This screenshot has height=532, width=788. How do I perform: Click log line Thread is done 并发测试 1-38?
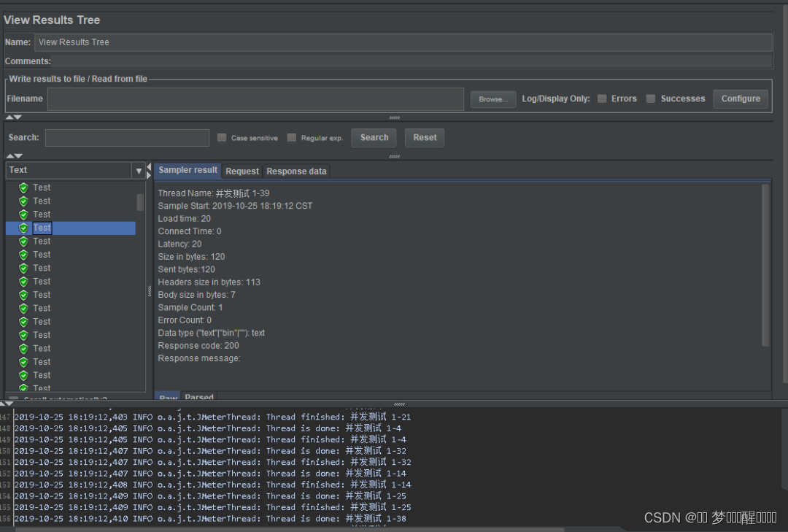tap(211, 519)
